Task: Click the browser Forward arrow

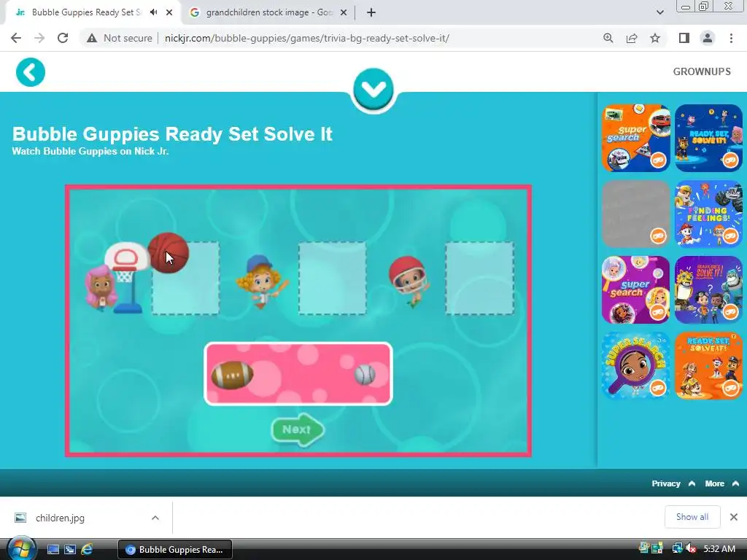Action: 39,38
